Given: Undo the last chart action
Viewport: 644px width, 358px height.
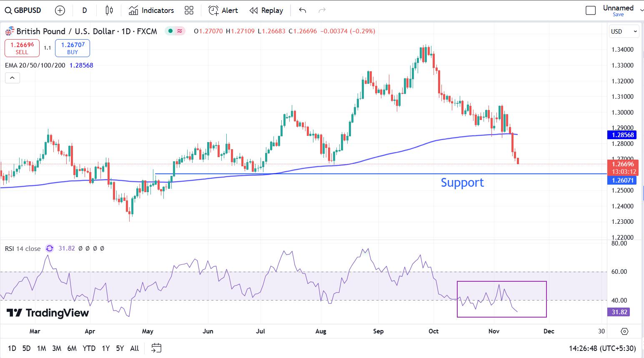Looking at the screenshot, I should [303, 10].
